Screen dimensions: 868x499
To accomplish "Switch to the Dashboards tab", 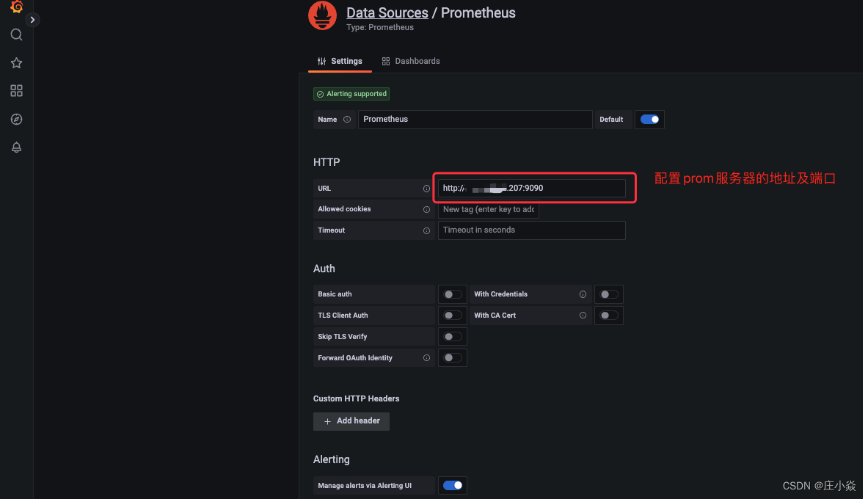I will pos(411,61).
